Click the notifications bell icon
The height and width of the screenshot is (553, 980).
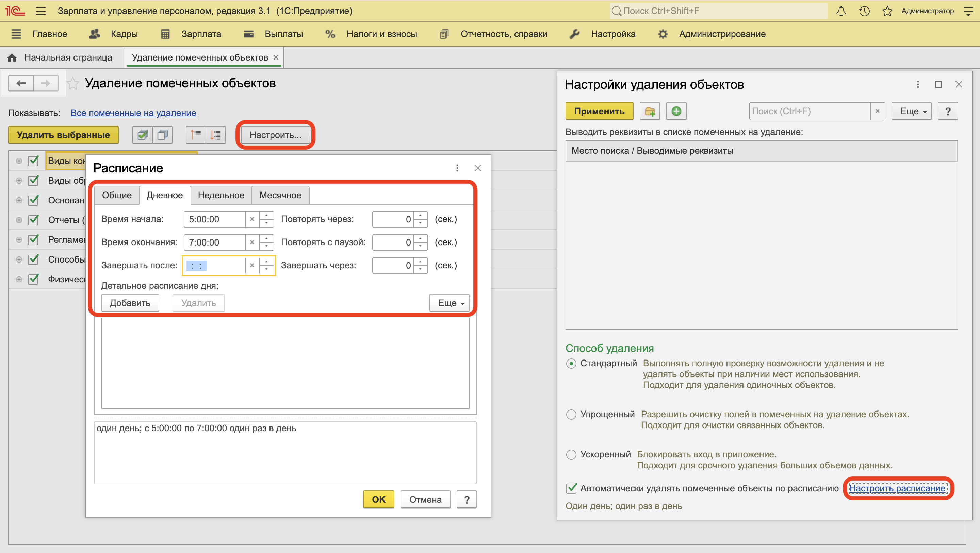[x=841, y=11]
